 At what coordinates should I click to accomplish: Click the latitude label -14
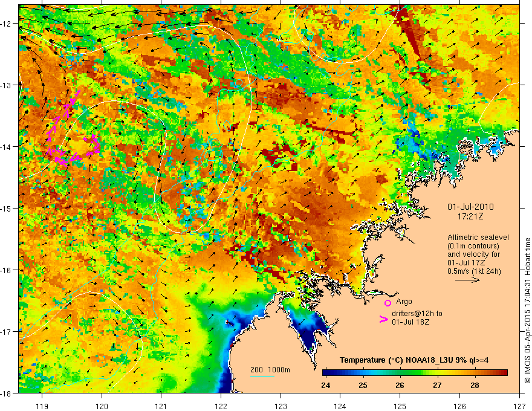[x=7, y=147]
